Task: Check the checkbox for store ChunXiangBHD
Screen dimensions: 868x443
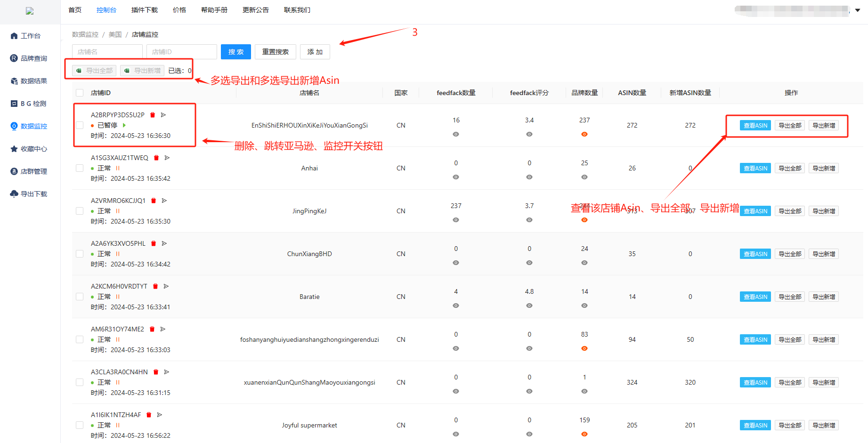Action: (80, 254)
